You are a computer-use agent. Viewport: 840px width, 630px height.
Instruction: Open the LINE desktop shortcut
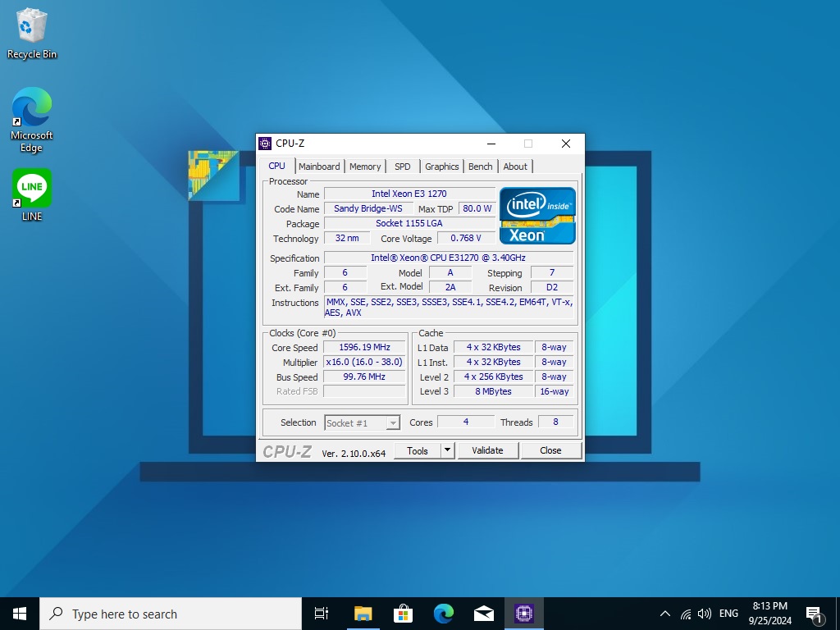(x=32, y=194)
